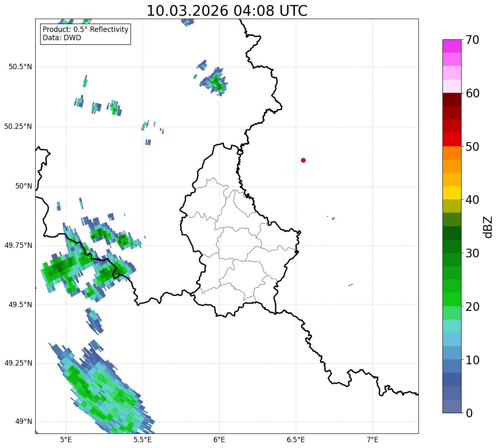498x448 pixels.
Task: Click the "Data: DWD" label
Action: pyautogui.click(x=62, y=38)
